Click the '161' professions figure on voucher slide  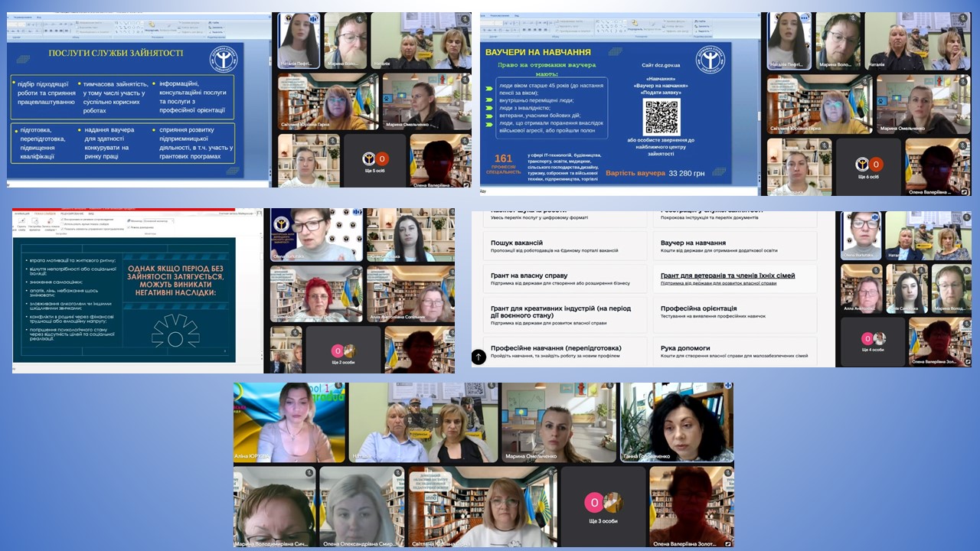click(x=503, y=159)
